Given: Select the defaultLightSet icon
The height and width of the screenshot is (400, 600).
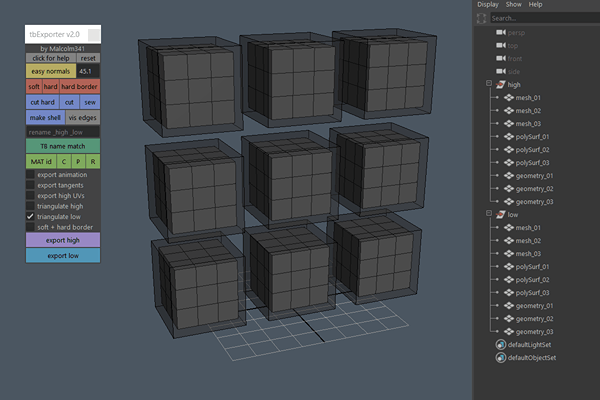Looking at the screenshot, I should pos(501,345).
